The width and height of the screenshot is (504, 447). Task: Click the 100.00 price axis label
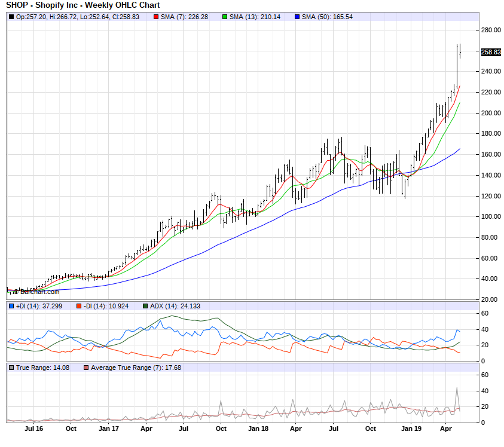(491, 216)
